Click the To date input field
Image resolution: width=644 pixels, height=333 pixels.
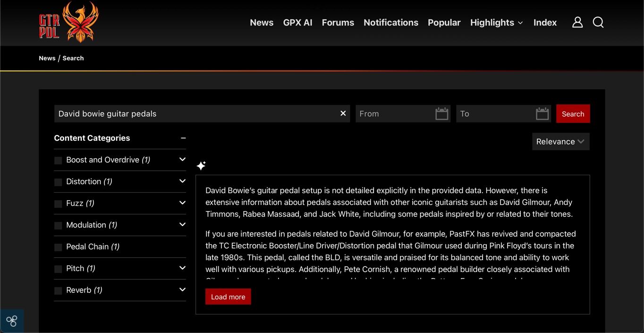503,114
